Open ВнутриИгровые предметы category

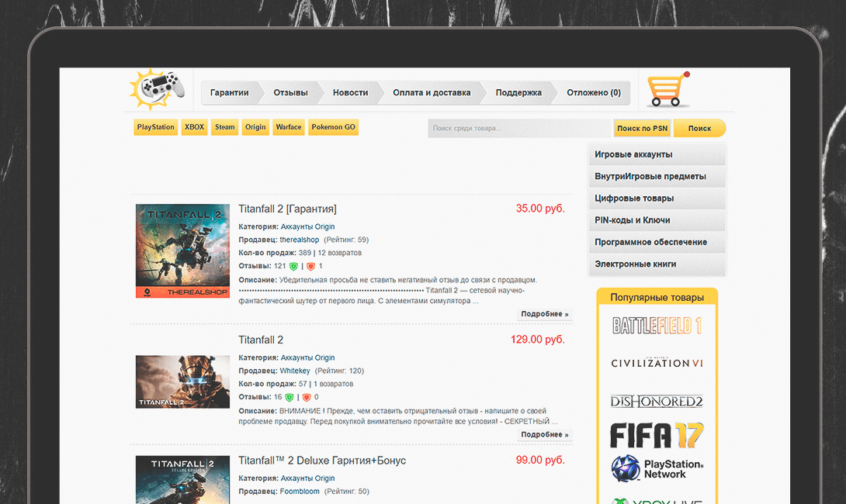tap(657, 176)
